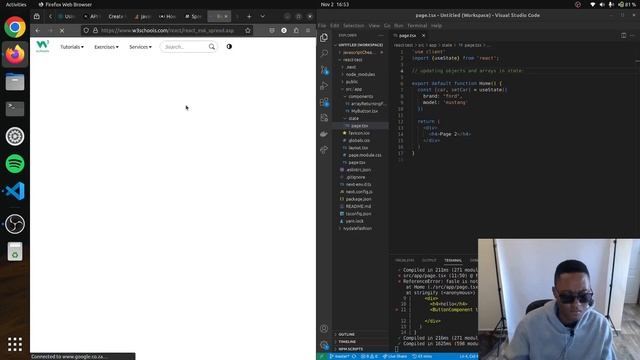Open the Firefox account icon in toolbar
640x360 pixels.
(x=284, y=30)
